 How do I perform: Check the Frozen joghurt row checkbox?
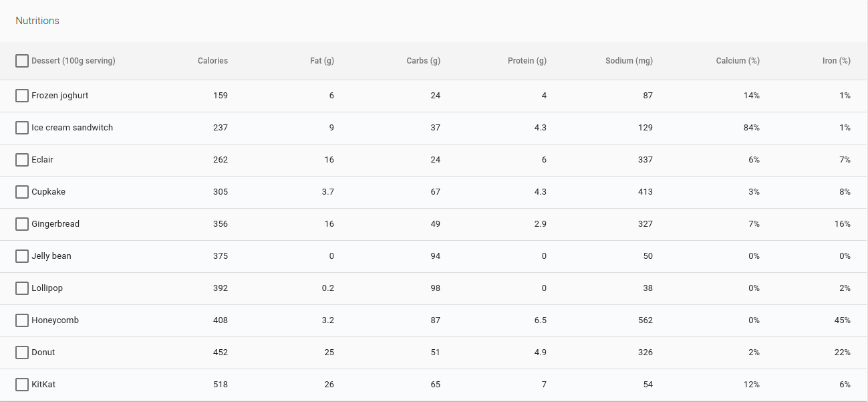[22, 96]
